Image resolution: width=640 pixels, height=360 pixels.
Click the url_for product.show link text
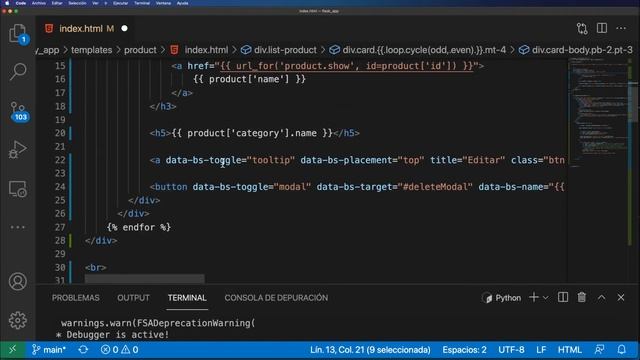pos(347,66)
